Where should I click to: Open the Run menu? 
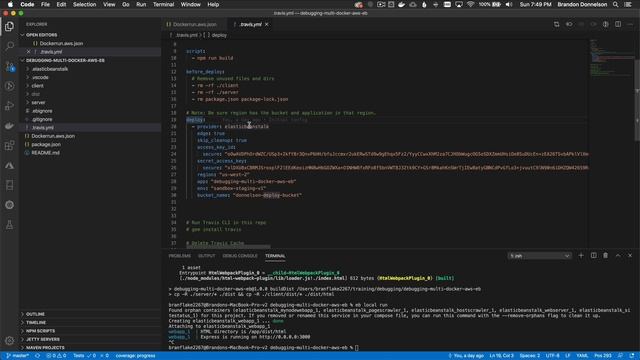pos(141,4)
